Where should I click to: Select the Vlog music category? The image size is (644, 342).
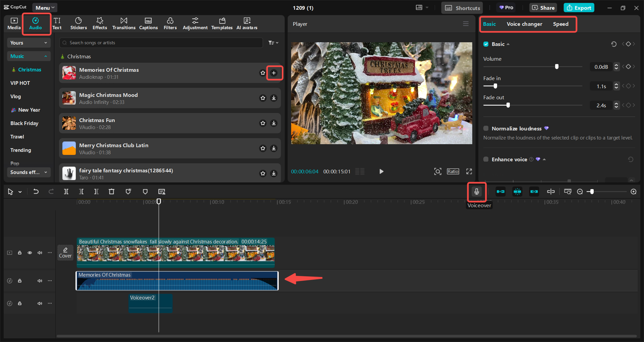[x=16, y=97]
